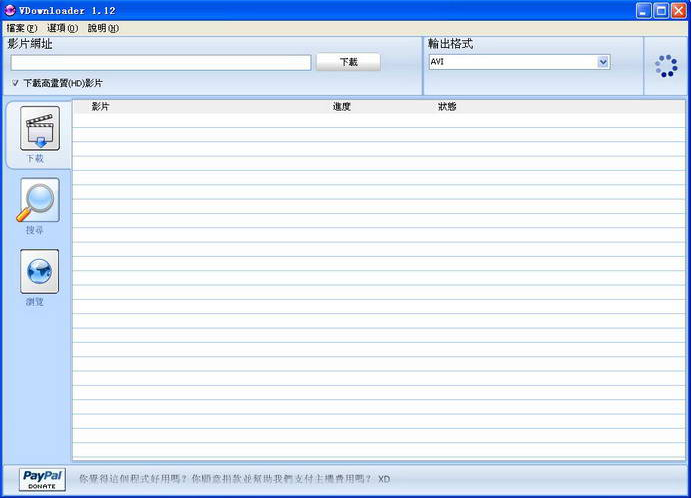Image resolution: width=692 pixels, height=498 pixels.
Task: Minimize the VDownloader window
Action: (x=643, y=11)
